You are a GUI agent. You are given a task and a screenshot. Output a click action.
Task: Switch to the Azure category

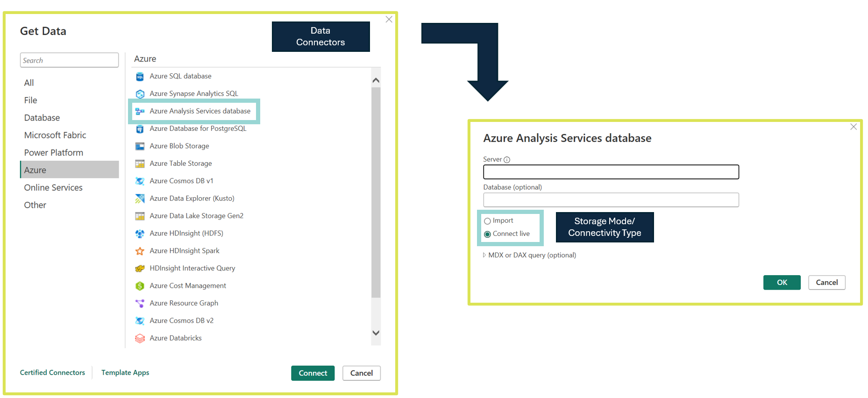click(70, 170)
